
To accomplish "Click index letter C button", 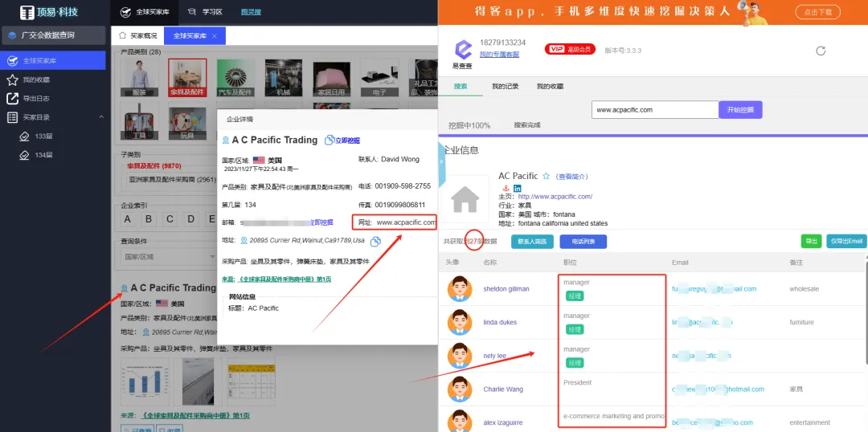I will 170,219.
